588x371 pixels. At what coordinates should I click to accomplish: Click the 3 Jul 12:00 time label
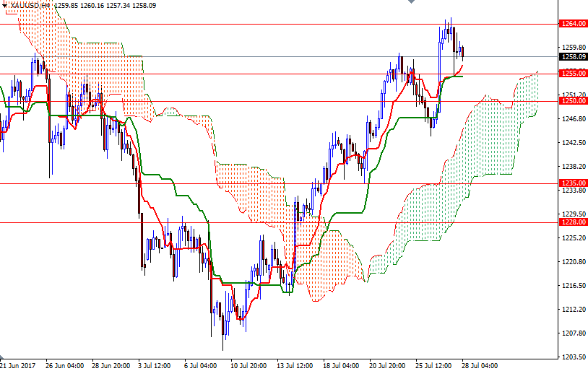154,366
